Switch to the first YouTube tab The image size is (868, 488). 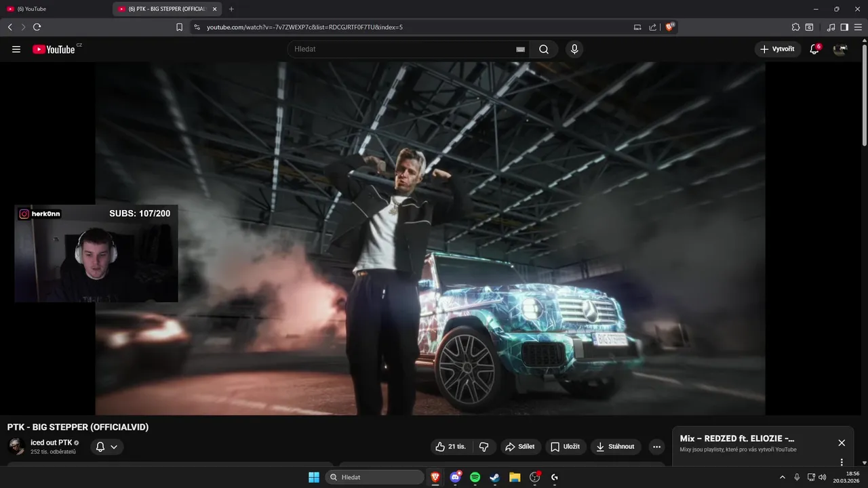click(x=56, y=9)
